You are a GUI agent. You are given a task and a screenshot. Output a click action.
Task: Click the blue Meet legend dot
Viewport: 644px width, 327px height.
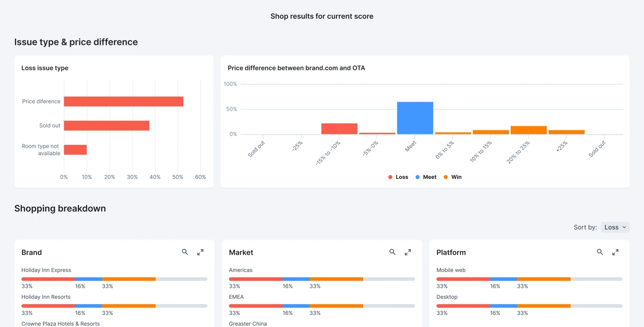(x=419, y=177)
